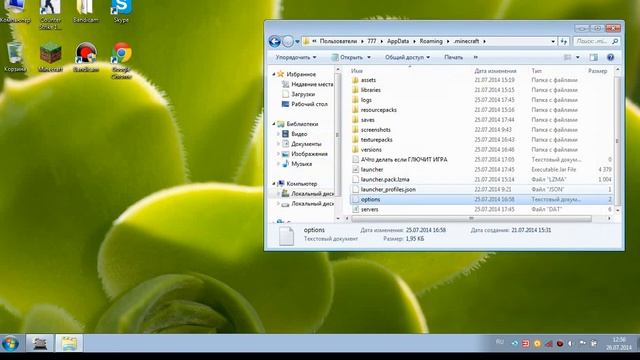This screenshot has height=360, width=640.
Task: Open the Упорядочить dropdown menu
Action: click(x=296, y=58)
